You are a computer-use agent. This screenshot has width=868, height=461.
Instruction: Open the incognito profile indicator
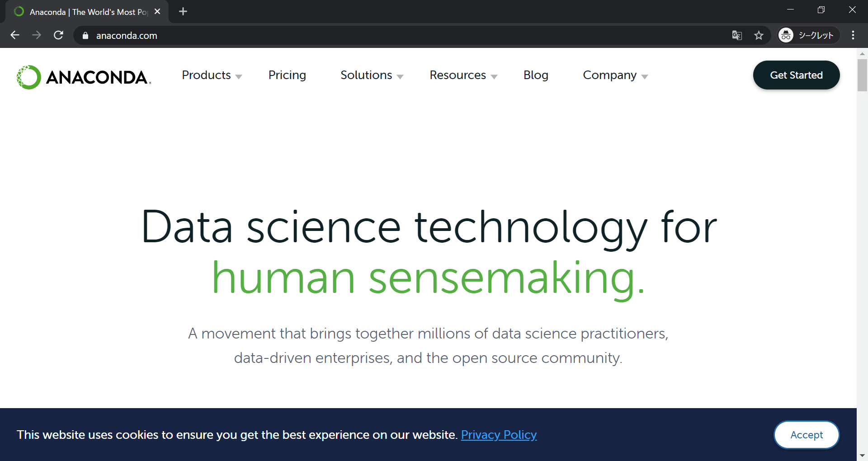point(808,35)
